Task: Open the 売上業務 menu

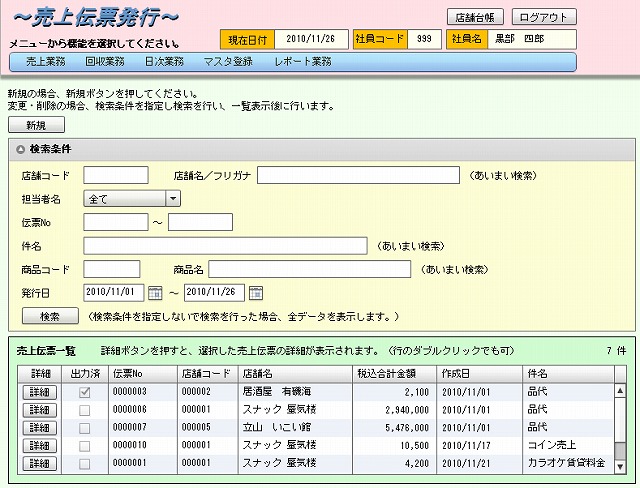Action: [45, 62]
